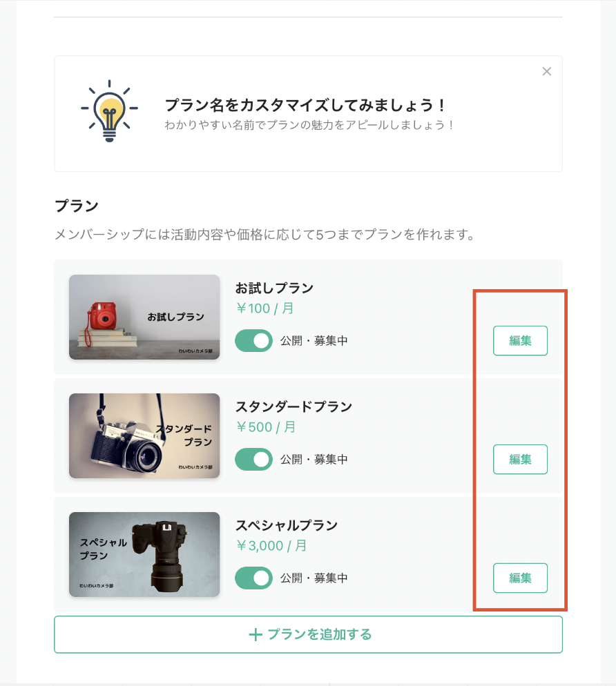Open the お試しプラン red camera thumbnail
Image resolution: width=616 pixels, height=686 pixels.
pyautogui.click(x=144, y=317)
